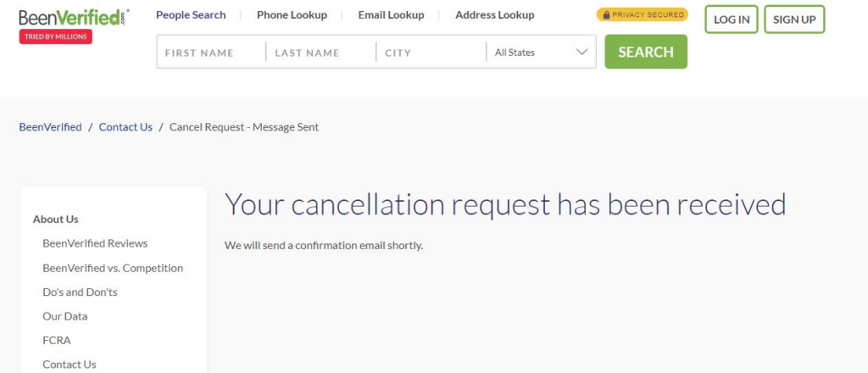Visit the BeenVerified vs. Competition sidebar link
The width and height of the screenshot is (868, 373).
pyautogui.click(x=113, y=268)
